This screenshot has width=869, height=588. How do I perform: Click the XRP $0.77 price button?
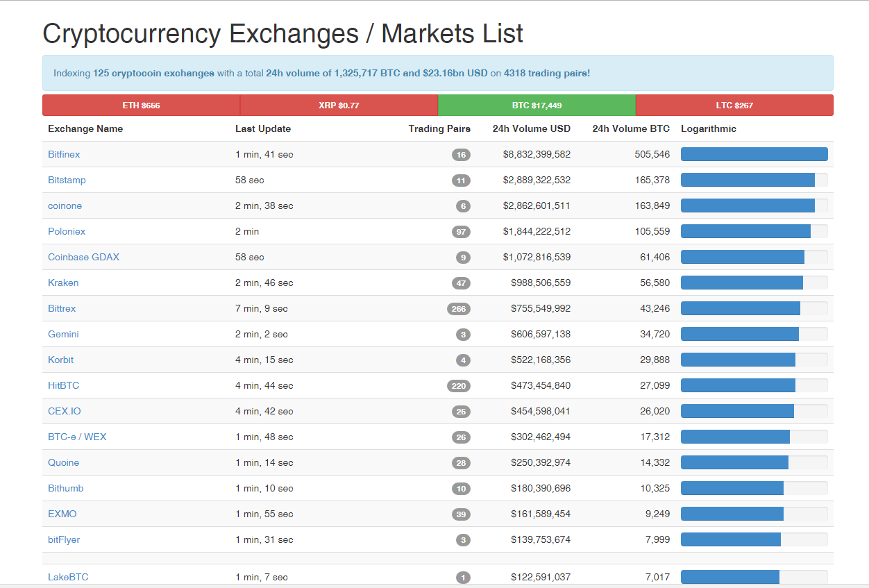click(x=339, y=106)
